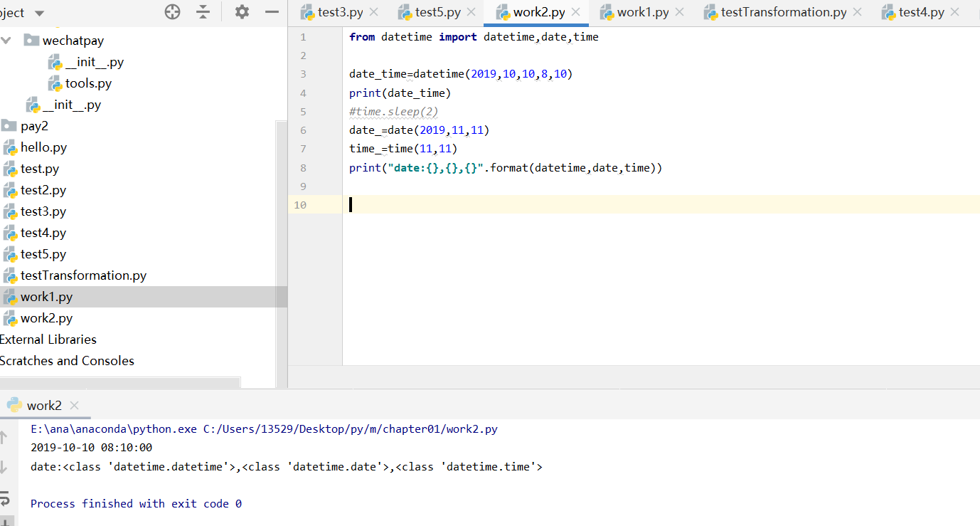Viewport: 980px width, 526px height.
Task: Toggle soft-wrap in Run console
Action: point(4,498)
